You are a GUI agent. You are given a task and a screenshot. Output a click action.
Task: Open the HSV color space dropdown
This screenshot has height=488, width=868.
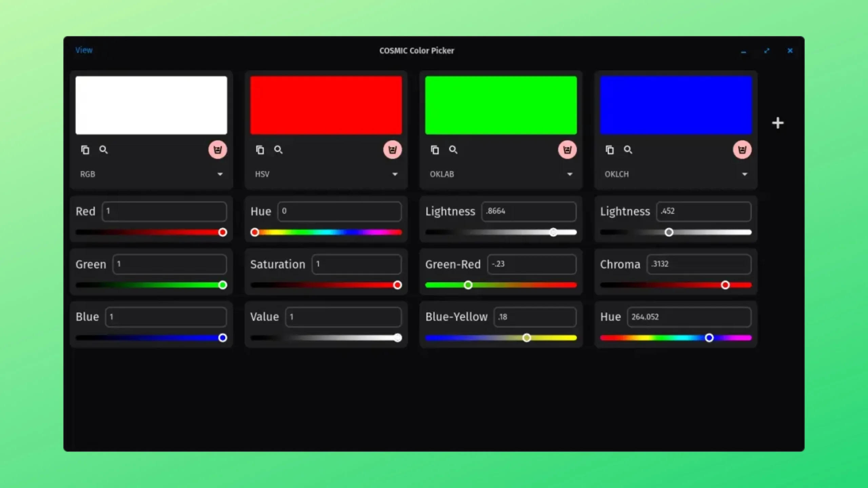(x=326, y=174)
